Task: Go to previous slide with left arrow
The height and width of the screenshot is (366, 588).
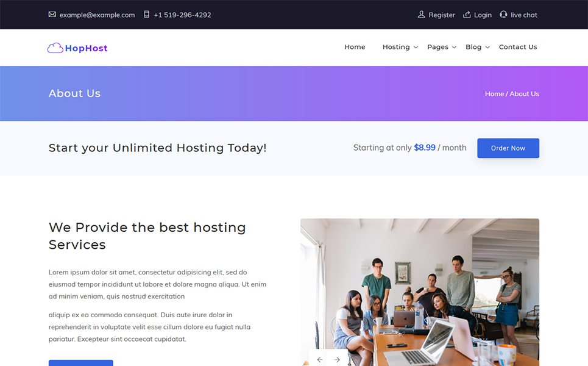Action: (320, 360)
